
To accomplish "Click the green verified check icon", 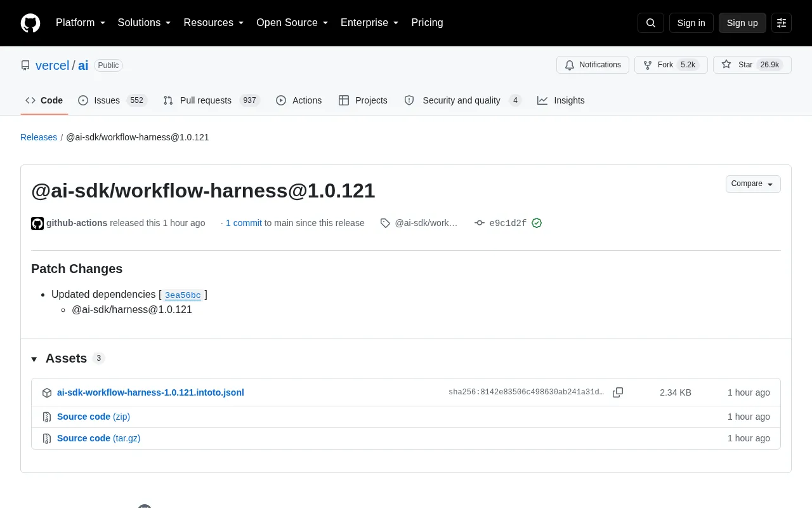I will click(x=537, y=223).
